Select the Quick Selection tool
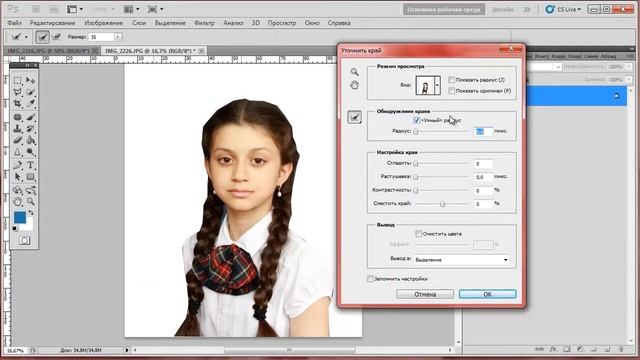Screen dimensions: 640x360 [31, 92]
